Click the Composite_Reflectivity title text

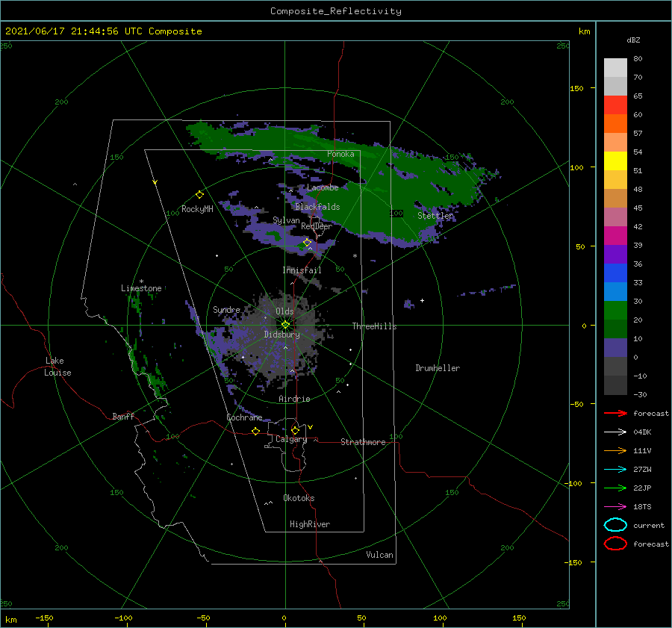pyautogui.click(x=336, y=11)
